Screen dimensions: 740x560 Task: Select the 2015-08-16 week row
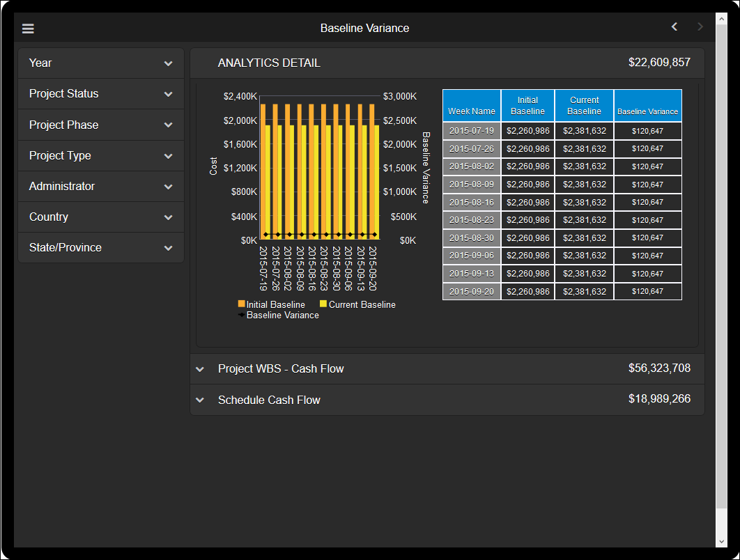pyautogui.click(x=472, y=203)
